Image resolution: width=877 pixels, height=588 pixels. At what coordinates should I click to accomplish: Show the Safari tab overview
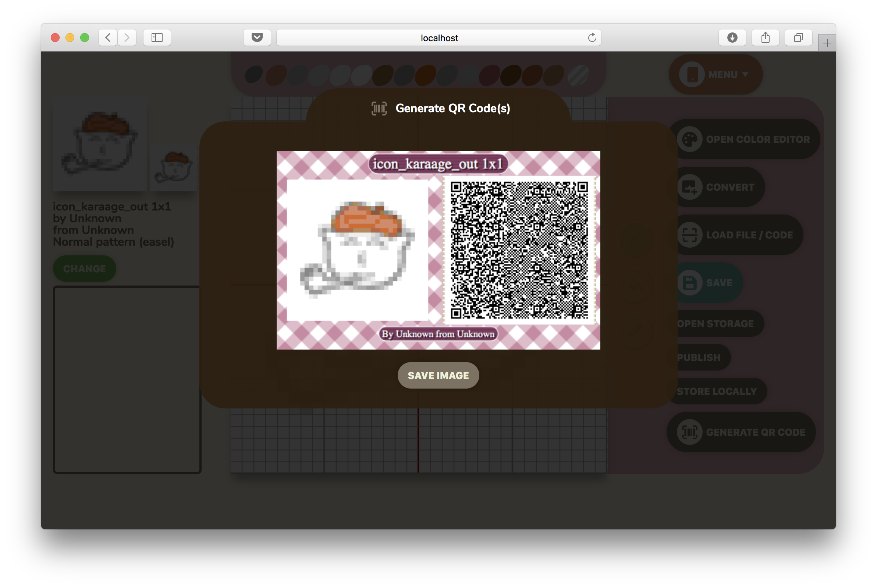point(798,38)
